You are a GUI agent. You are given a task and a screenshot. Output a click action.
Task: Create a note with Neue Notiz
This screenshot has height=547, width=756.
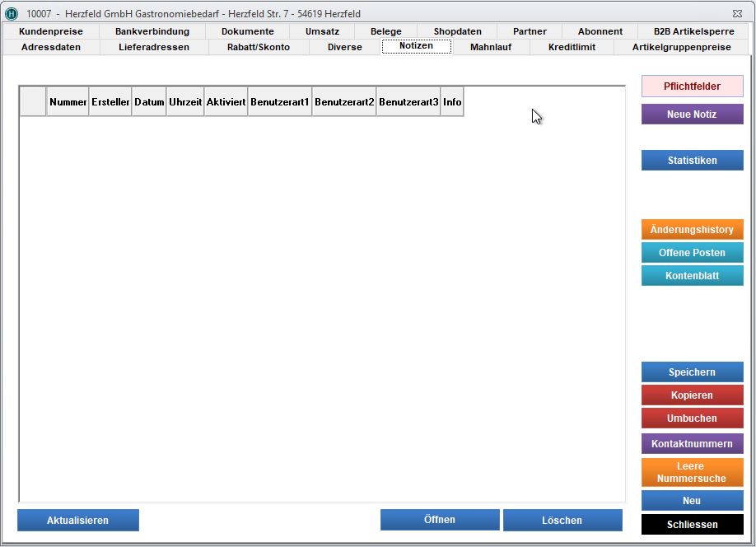692,115
